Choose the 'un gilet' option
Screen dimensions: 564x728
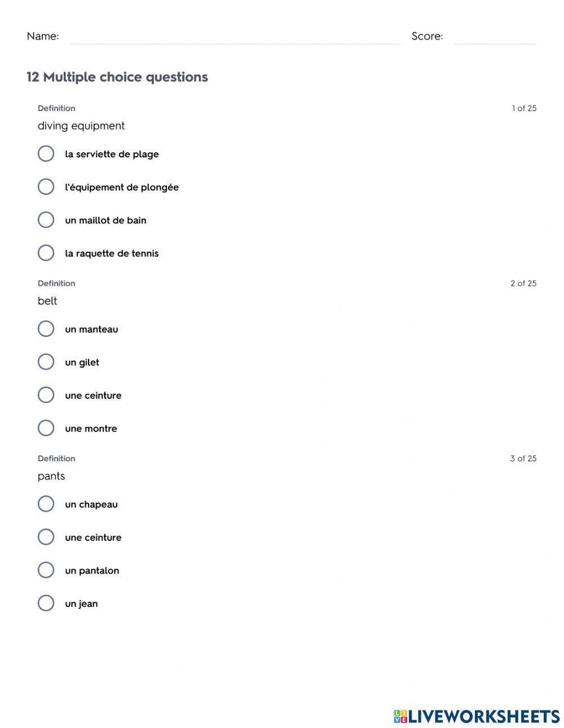click(x=46, y=362)
